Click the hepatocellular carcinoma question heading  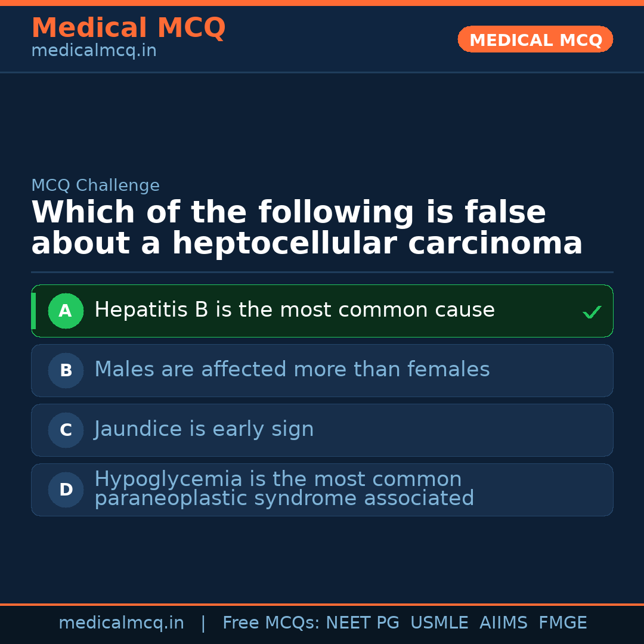tap(306, 228)
